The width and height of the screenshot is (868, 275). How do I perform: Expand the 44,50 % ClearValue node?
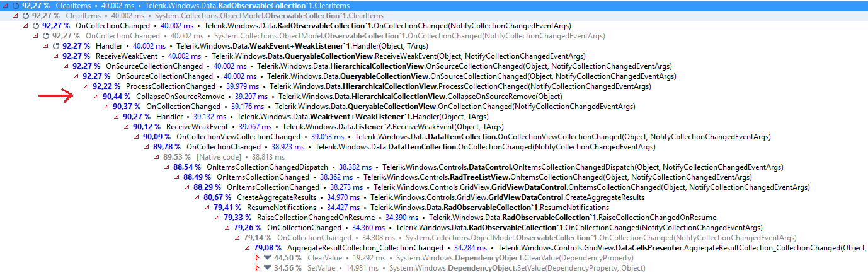[257, 258]
